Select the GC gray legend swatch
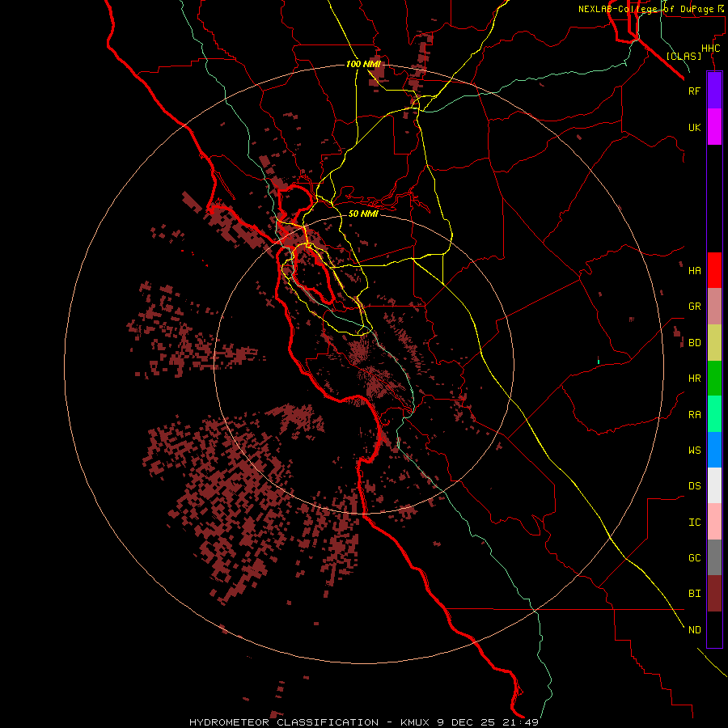 coord(714,557)
